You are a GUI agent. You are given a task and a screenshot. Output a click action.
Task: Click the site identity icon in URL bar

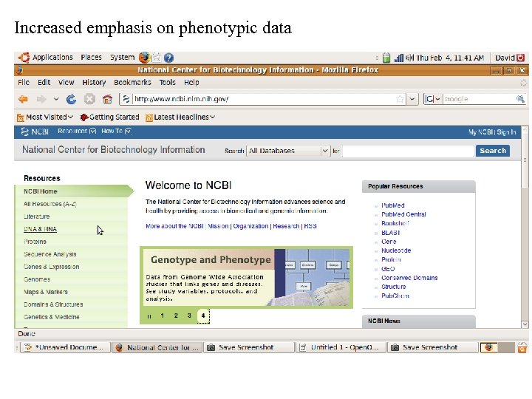pyautogui.click(x=126, y=99)
